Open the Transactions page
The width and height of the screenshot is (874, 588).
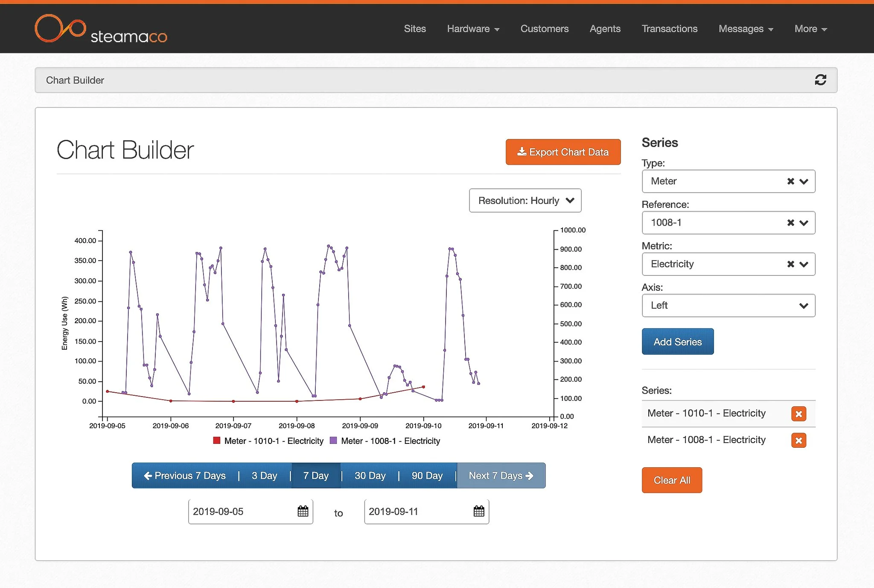(669, 29)
